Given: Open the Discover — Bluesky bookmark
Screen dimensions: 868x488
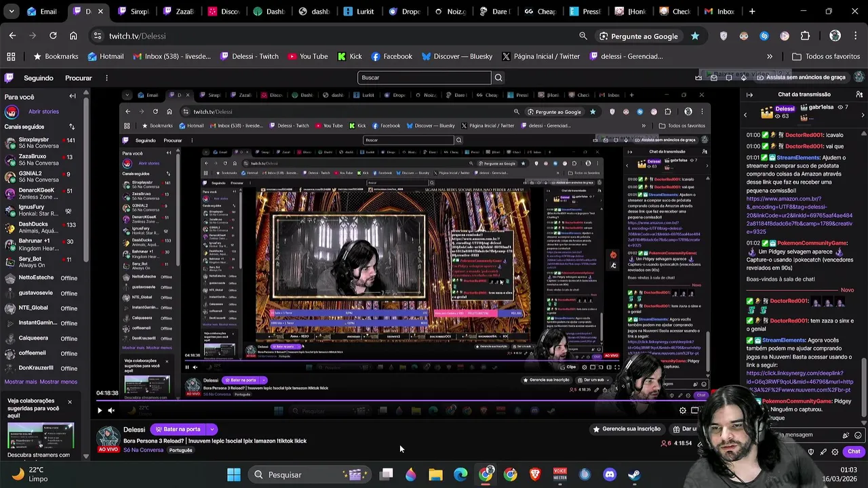Looking at the screenshot, I should tap(457, 56).
